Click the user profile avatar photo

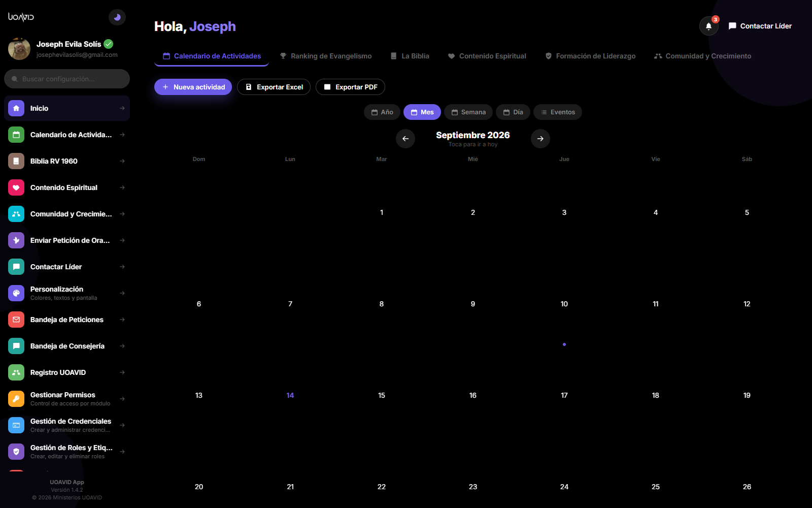[x=19, y=49]
